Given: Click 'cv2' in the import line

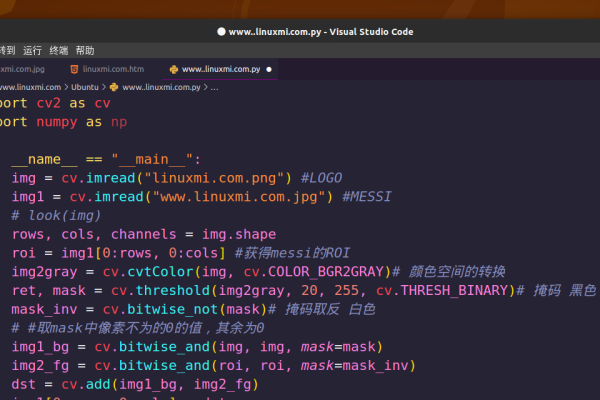Looking at the screenshot, I should pos(49,103).
